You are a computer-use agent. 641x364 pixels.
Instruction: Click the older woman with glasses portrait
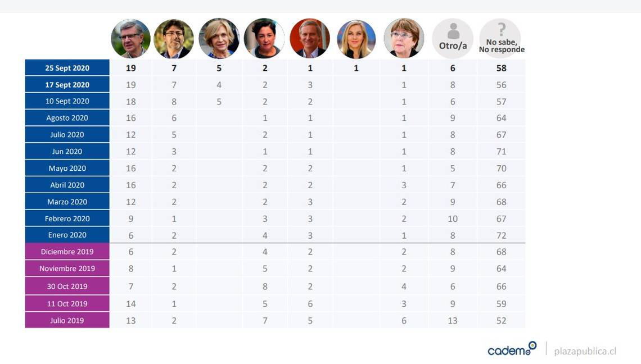pos(404,38)
